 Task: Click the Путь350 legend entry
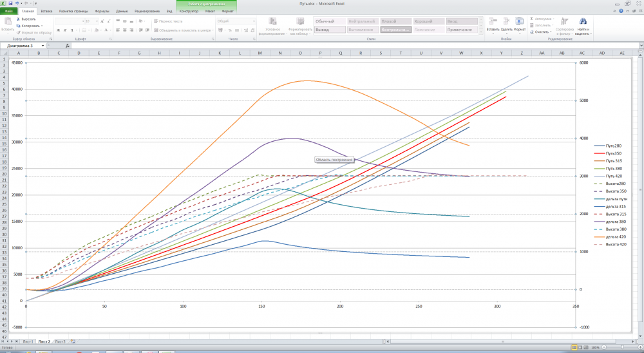point(612,154)
